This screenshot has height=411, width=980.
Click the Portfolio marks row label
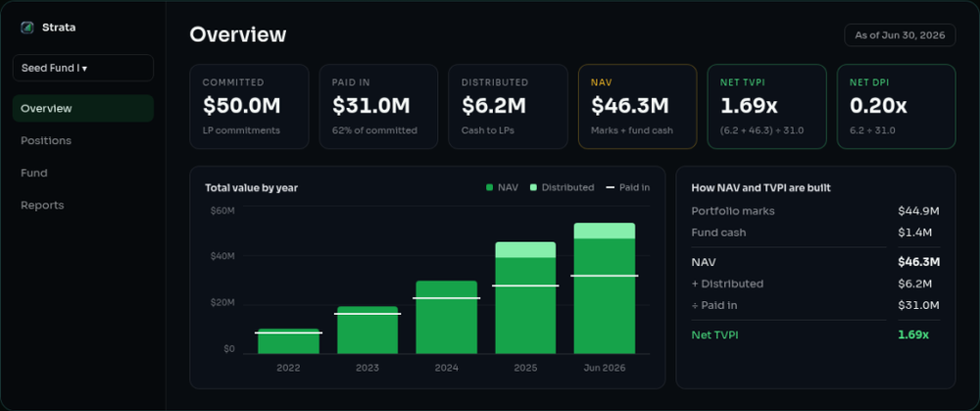[732, 211]
